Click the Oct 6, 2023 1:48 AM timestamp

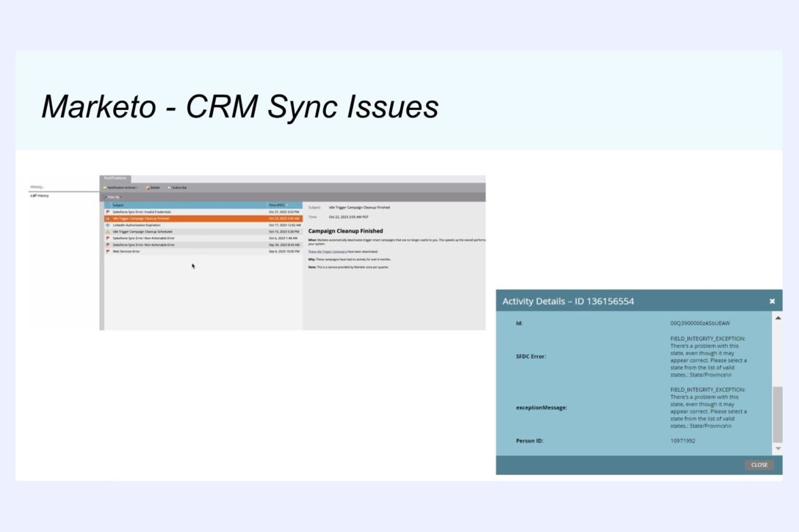click(283, 238)
